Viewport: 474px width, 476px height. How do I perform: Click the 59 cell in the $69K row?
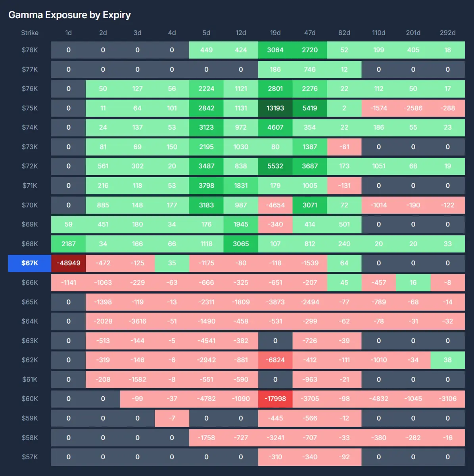click(x=69, y=224)
